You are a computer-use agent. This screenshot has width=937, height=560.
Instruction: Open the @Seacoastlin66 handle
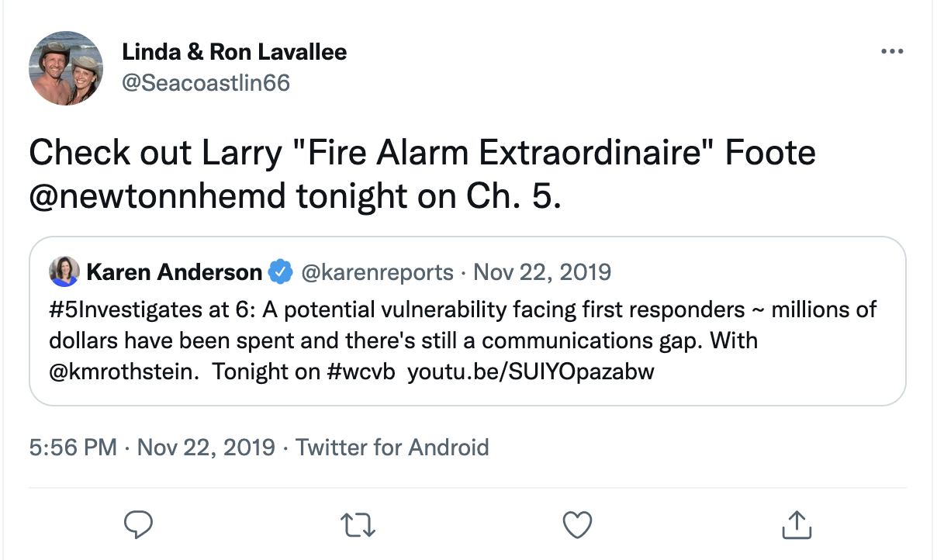pyautogui.click(x=206, y=81)
